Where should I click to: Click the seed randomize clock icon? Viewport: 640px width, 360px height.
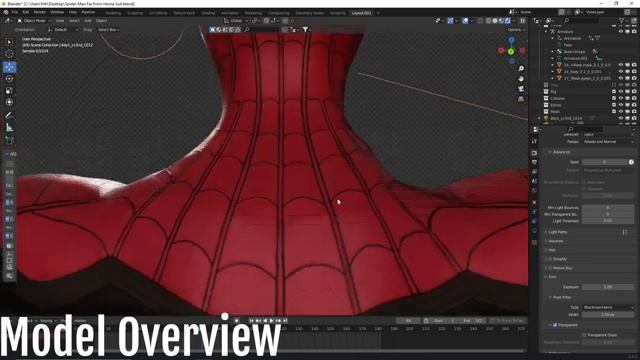pos(631,162)
